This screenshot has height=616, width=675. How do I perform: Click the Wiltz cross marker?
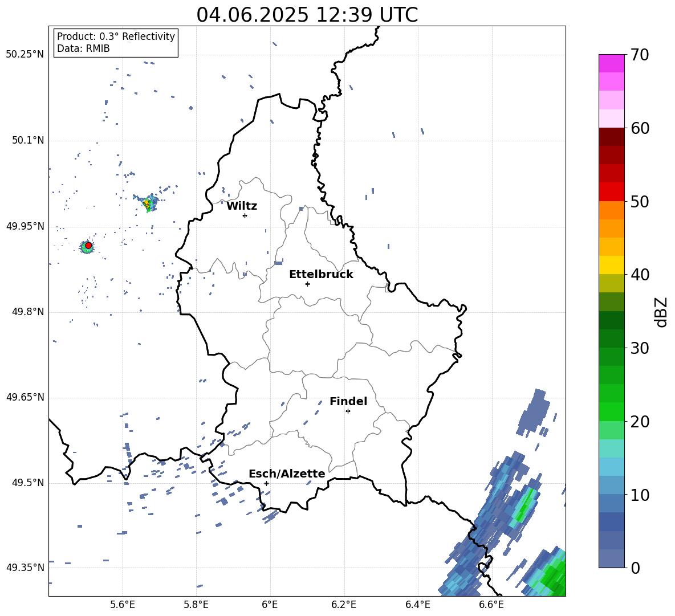[245, 215]
